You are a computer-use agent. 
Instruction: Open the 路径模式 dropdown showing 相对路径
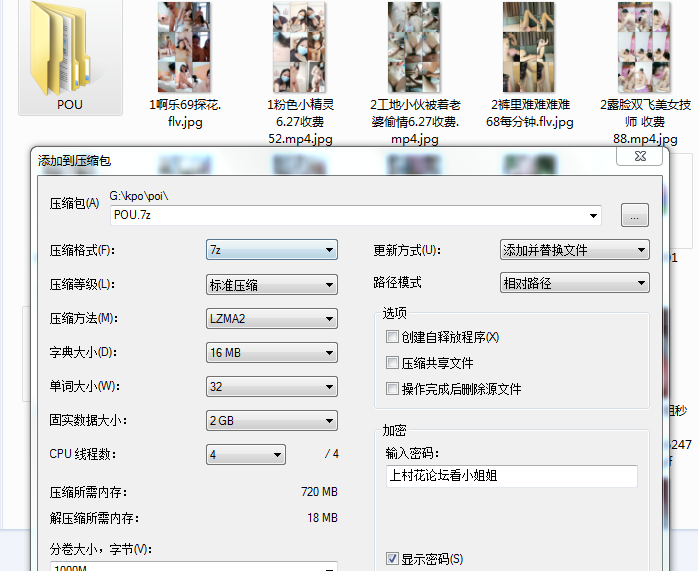574,284
